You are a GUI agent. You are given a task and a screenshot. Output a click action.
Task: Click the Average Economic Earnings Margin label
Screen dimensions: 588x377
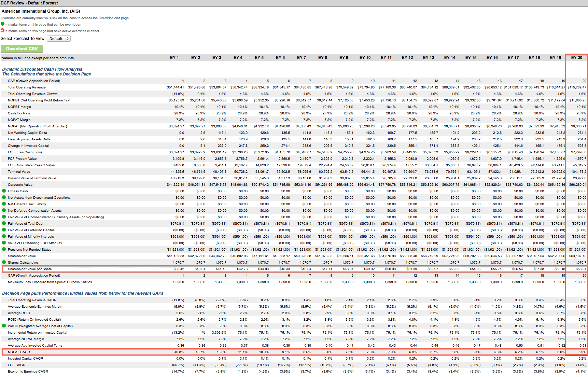[35, 307]
